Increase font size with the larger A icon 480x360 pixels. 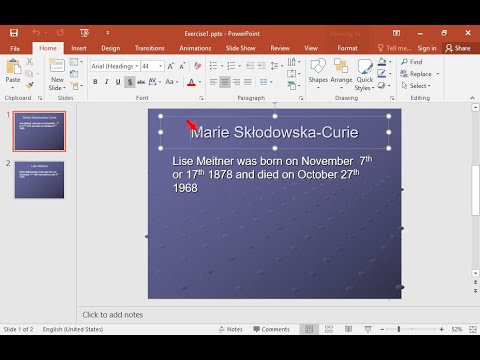171,66
